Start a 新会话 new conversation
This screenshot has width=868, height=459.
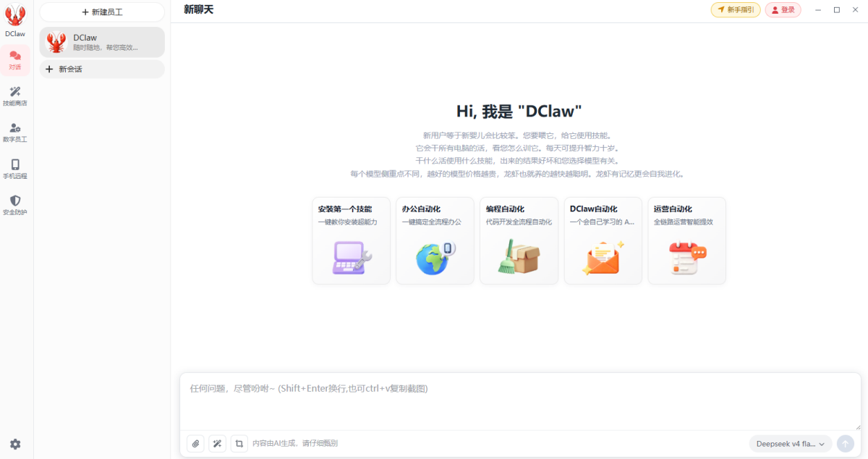[102, 69]
